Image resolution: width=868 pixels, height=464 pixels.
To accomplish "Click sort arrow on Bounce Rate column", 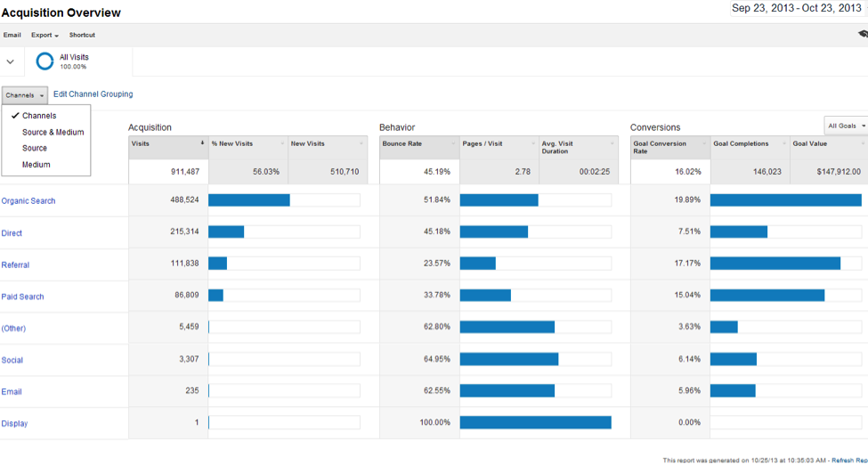I will click(453, 143).
